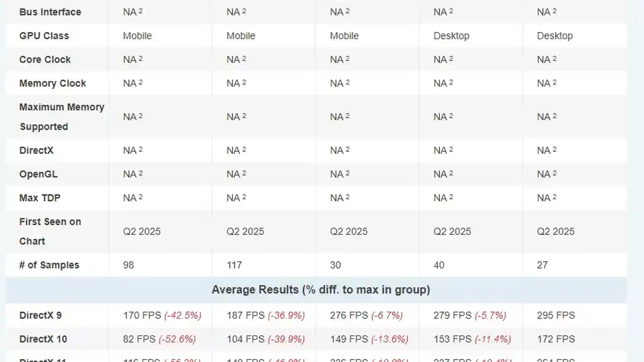Click the -5.7% difference in DirectX 9 row

490,315
